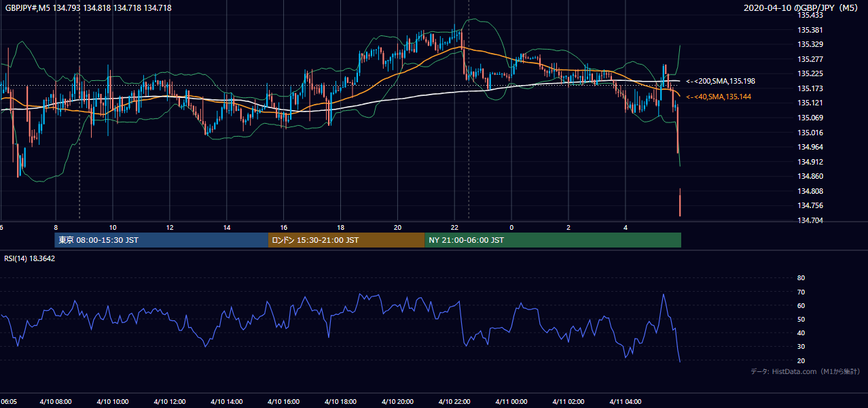Click price level 134.912 on the price axis
This screenshot has width=868, height=408.
pos(810,162)
